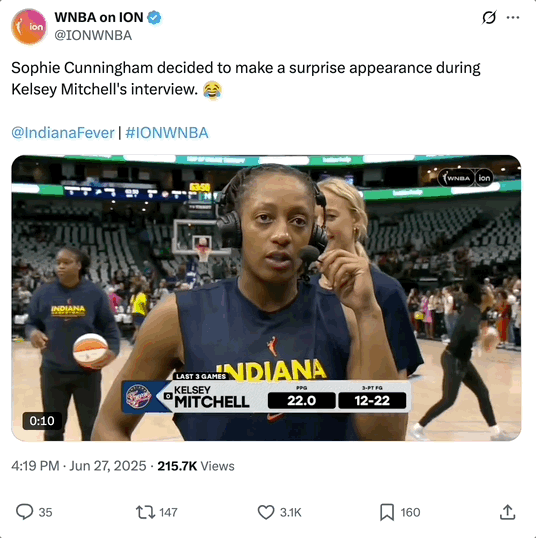
Task: Open the WNBA on ION profile avatar
Action: coord(29,27)
